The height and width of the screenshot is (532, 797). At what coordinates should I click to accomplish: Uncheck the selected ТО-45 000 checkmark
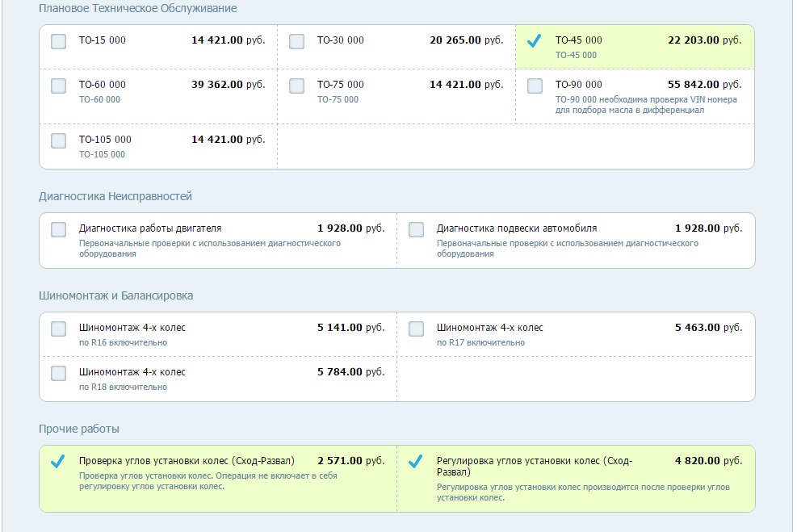[535, 40]
